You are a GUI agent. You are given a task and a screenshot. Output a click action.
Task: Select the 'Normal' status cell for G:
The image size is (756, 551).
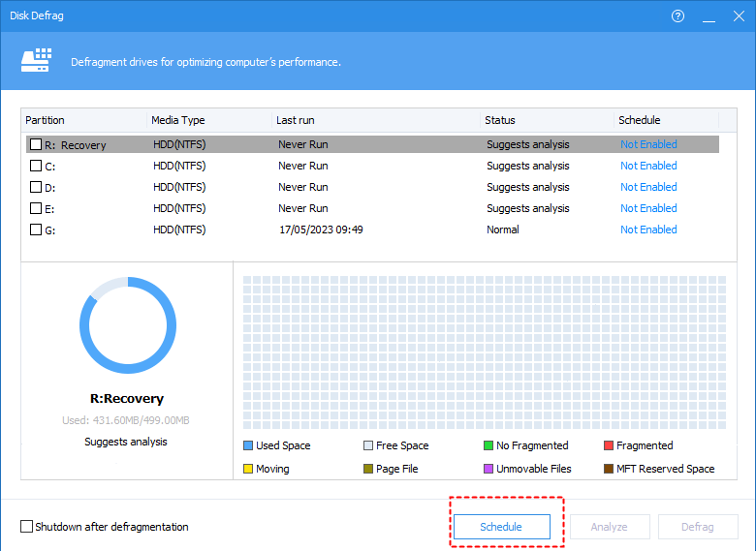pyautogui.click(x=503, y=230)
